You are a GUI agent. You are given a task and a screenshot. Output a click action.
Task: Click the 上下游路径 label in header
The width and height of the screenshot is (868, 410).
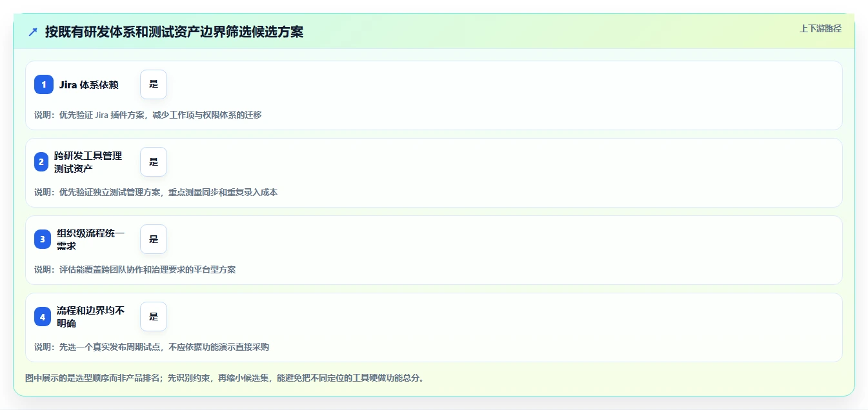tap(820, 28)
